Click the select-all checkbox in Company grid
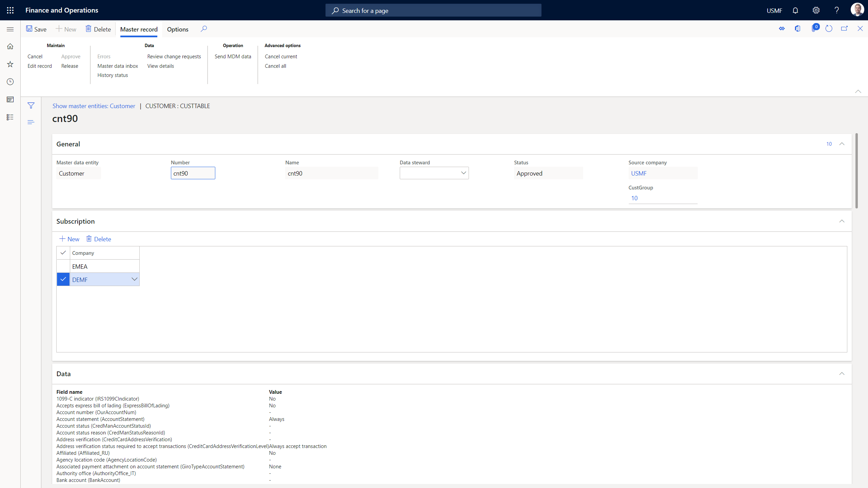868x488 pixels. 63,252
